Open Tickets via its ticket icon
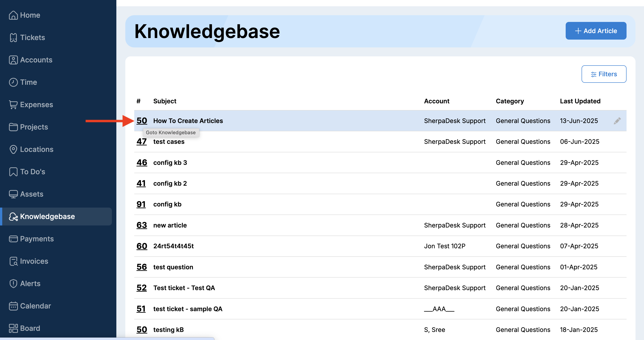 (x=13, y=38)
